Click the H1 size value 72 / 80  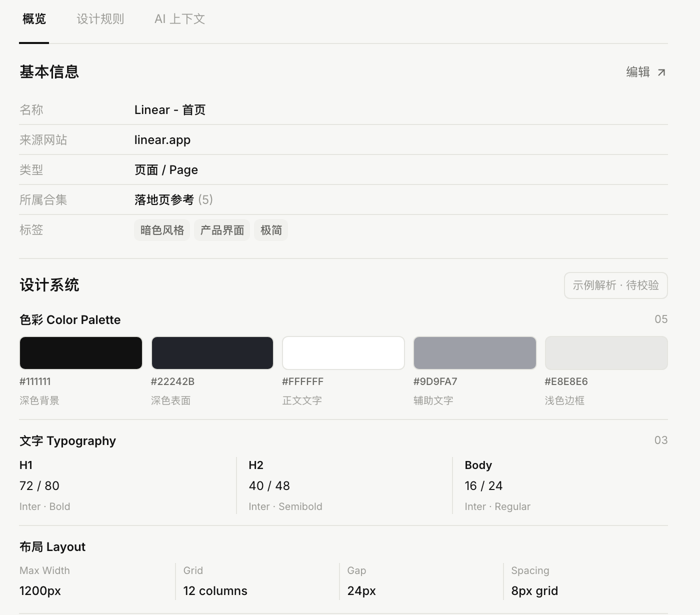[39, 486]
